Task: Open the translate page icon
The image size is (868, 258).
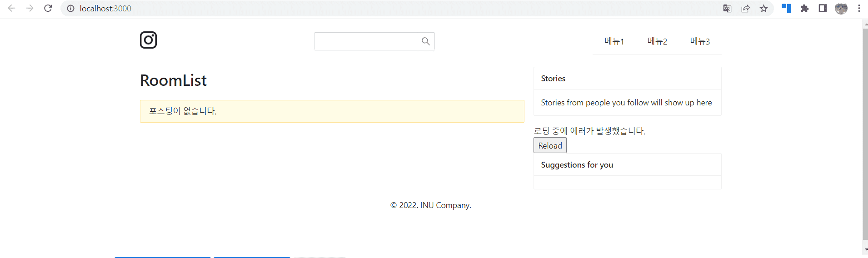Action: pos(727,8)
